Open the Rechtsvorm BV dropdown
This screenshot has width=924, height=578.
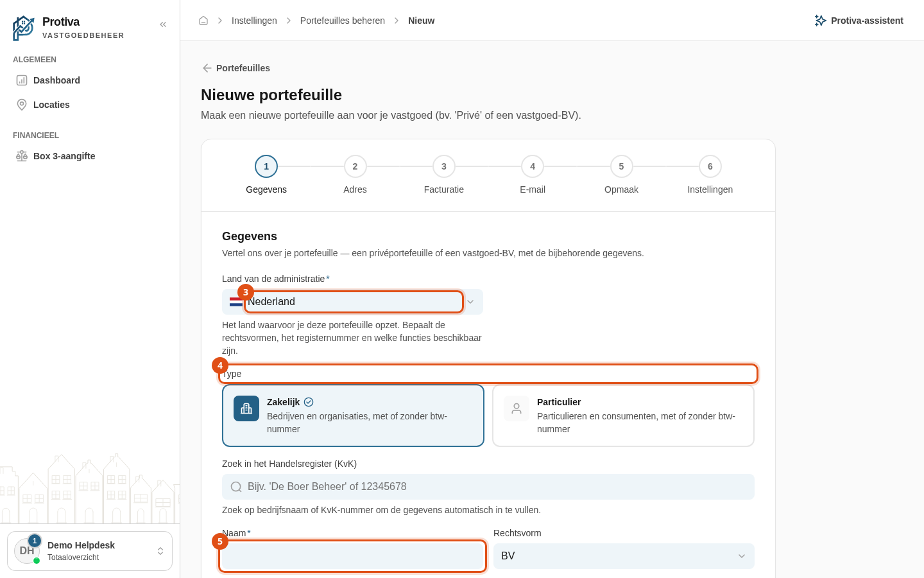pos(624,556)
